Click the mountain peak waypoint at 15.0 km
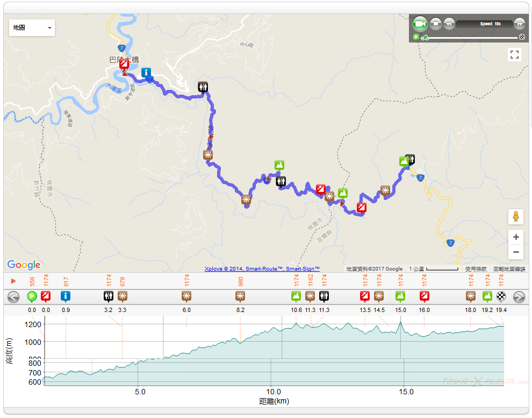Screen dimensions: 532x418 point(400,296)
